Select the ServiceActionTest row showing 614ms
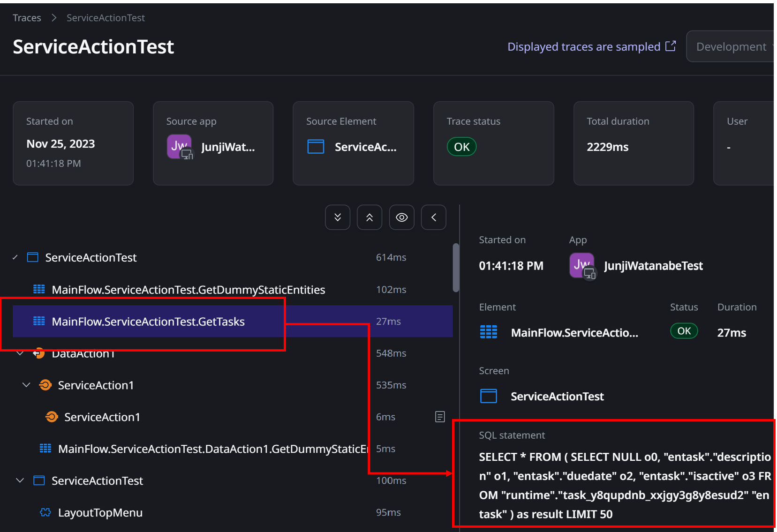The height and width of the screenshot is (532, 777). pos(233,257)
